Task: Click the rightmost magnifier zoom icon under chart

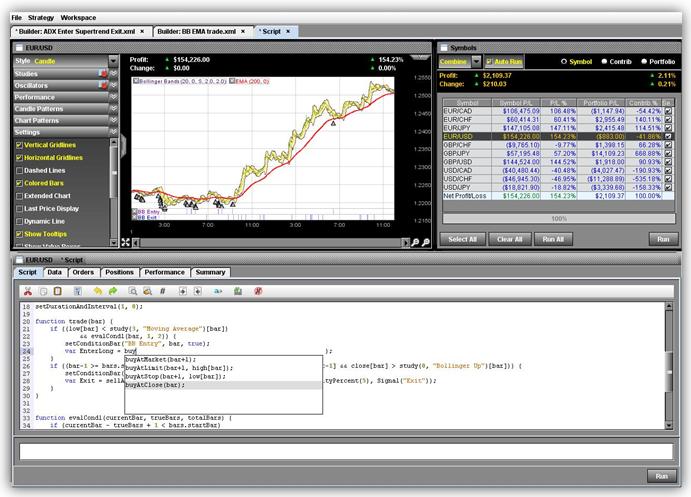Action: pos(424,242)
